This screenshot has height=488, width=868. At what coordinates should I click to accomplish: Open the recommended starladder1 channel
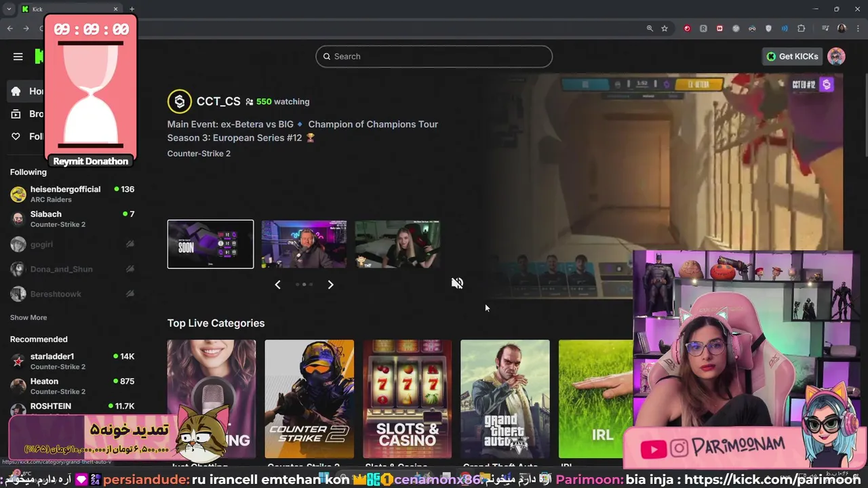[73, 361]
